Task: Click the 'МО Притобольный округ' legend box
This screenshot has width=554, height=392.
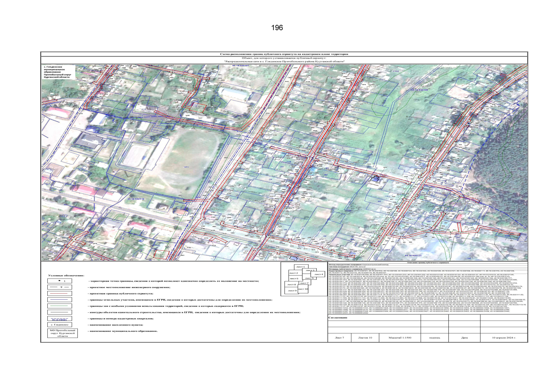Action: [62, 333]
